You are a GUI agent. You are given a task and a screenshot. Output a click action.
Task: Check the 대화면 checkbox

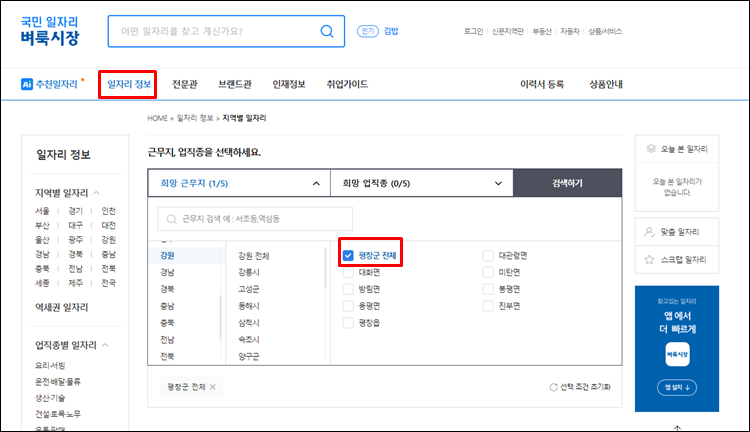pos(348,272)
